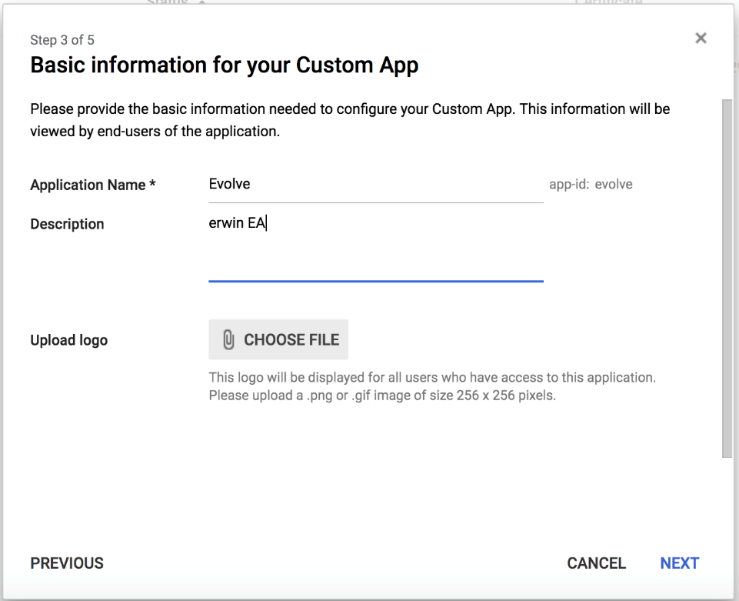739x601 pixels.
Task: Go back with the PREVIOUS button
Action: (x=67, y=563)
